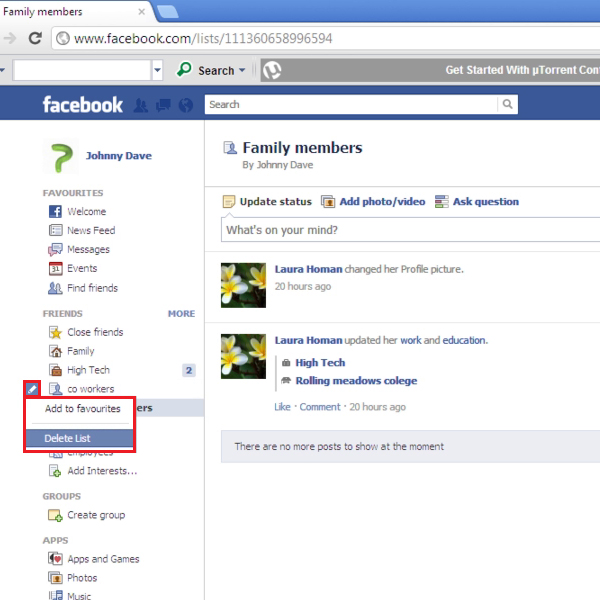Open the Close friends list

click(95, 332)
